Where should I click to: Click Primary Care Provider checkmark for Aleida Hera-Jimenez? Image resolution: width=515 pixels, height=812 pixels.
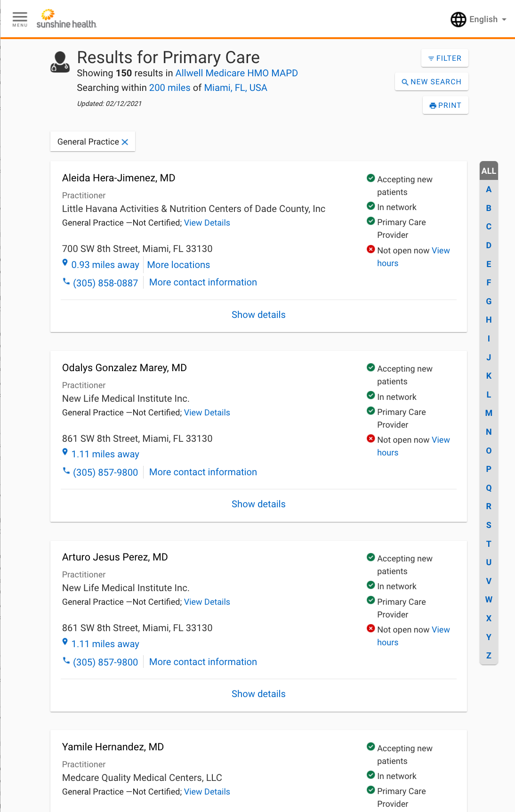point(371,221)
